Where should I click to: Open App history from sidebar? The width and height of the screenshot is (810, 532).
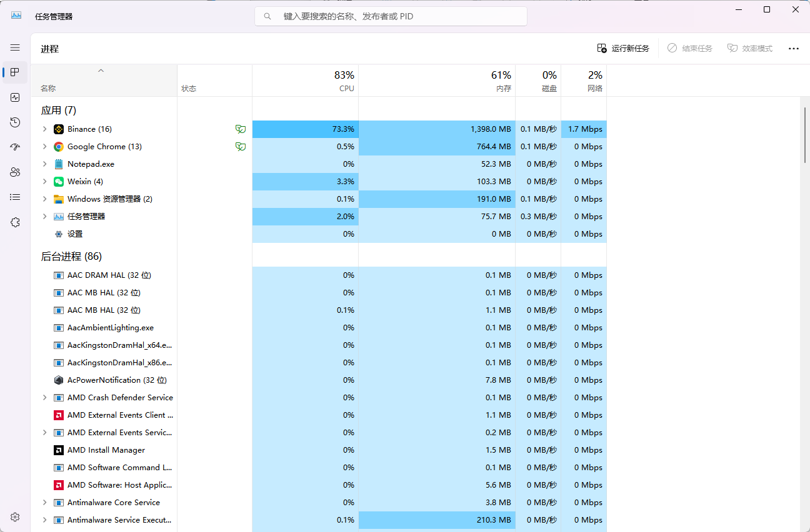coord(15,122)
